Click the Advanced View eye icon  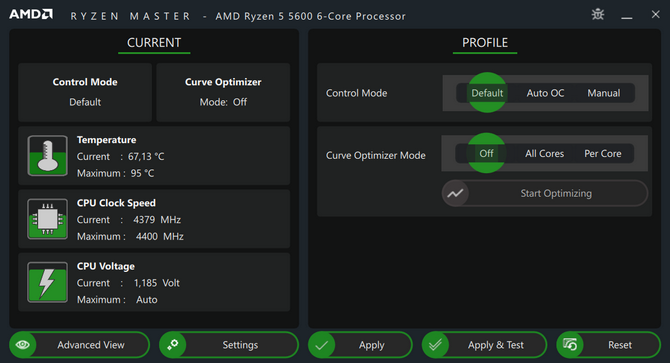[x=23, y=345]
